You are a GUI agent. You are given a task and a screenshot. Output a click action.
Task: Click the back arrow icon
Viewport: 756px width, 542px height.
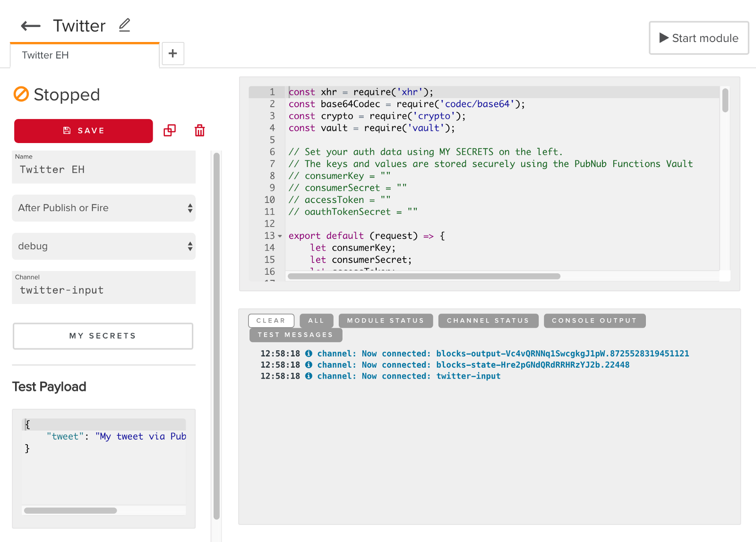point(31,26)
